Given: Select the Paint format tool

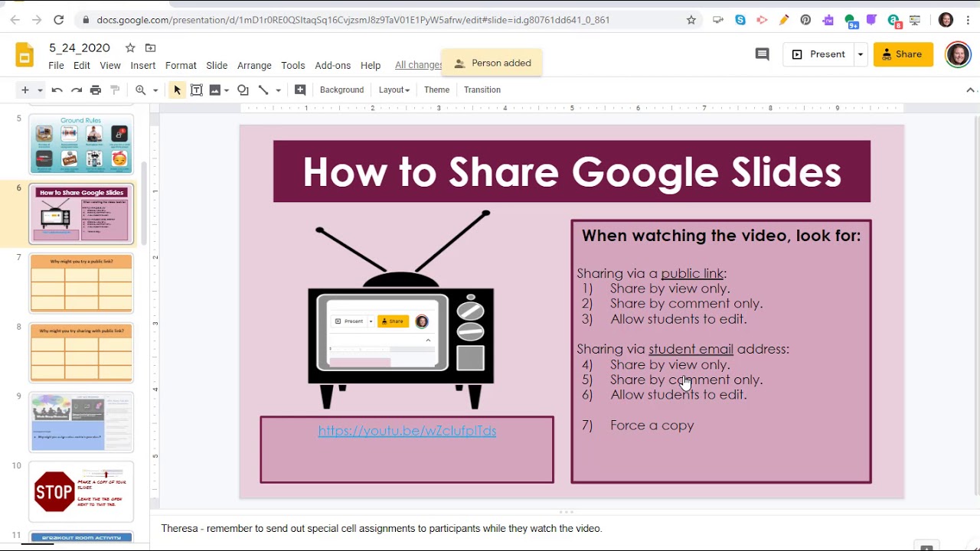Looking at the screenshot, I should [116, 90].
